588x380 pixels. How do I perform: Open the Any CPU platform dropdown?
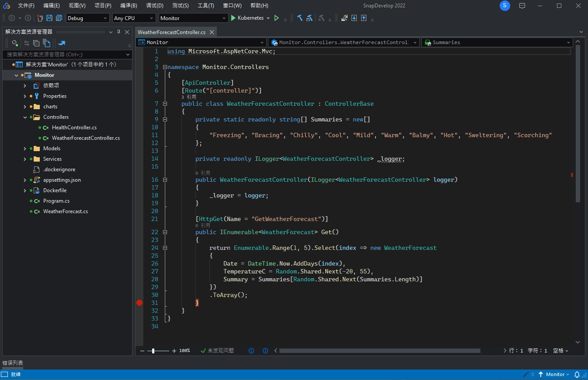134,18
